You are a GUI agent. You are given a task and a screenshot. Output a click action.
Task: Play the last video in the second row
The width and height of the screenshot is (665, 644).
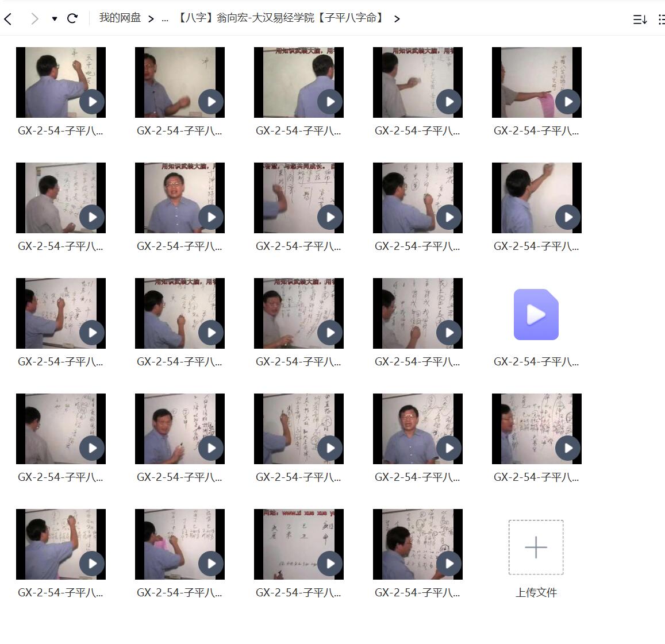(536, 198)
